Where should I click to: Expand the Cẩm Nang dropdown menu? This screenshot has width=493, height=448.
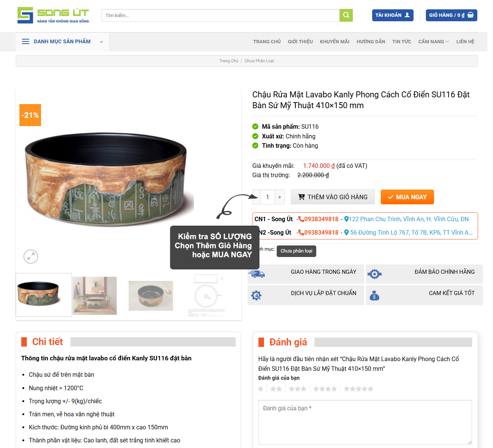tap(433, 41)
